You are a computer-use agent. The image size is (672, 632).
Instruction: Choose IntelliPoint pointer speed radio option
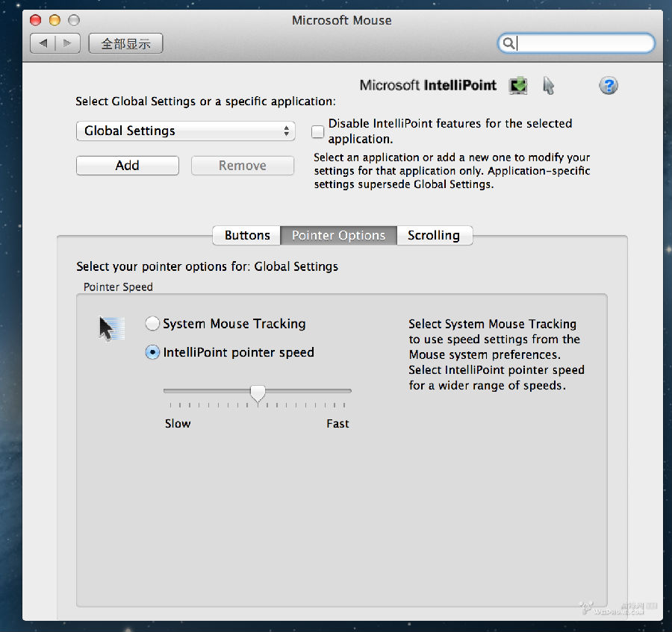tap(152, 353)
